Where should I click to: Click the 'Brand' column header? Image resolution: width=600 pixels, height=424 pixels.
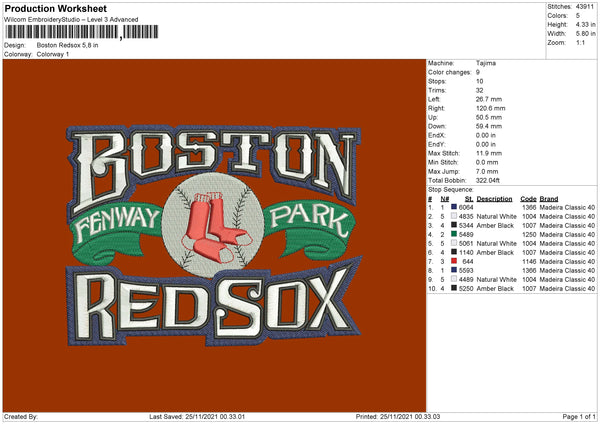[549, 199]
